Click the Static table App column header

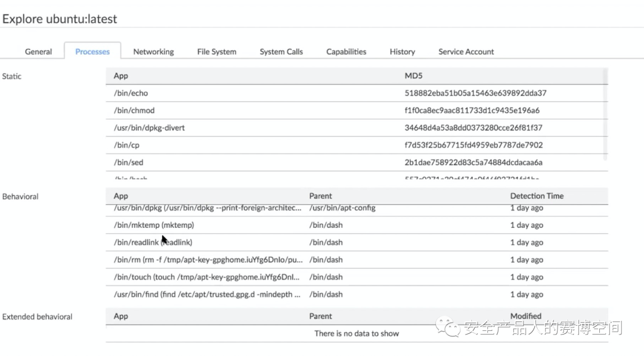point(120,76)
